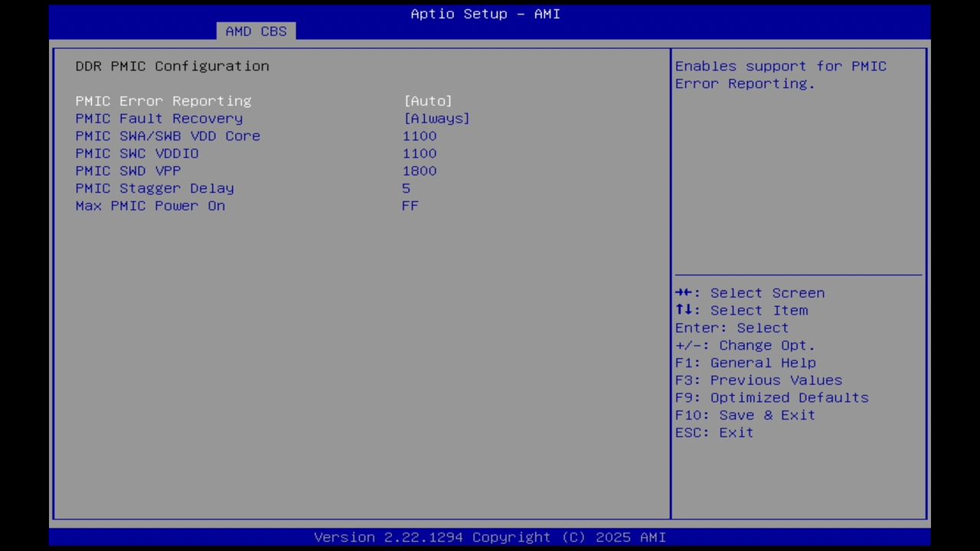Switch to the AMD CBS tab
The width and height of the screenshot is (980, 551).
pyautogui.click(x=256, y=31)
